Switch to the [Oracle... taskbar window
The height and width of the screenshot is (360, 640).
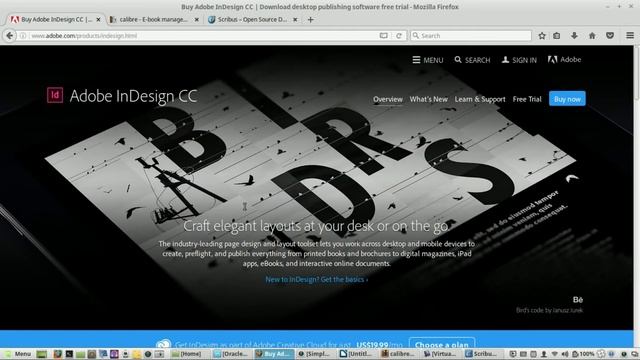coord(231,354)
